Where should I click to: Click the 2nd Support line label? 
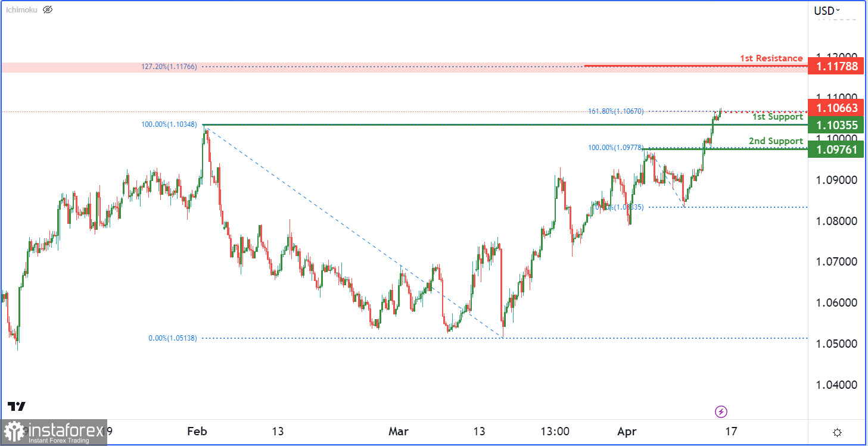click(x=776, y=141)
